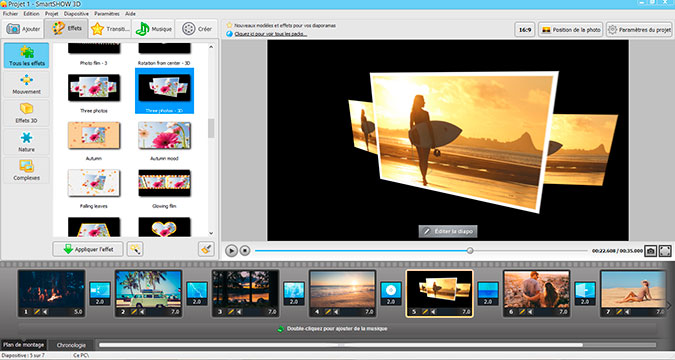Take a snapshot with the camera icon
Viewport: 675px width, 360px height.
click(x=650, y=251)
